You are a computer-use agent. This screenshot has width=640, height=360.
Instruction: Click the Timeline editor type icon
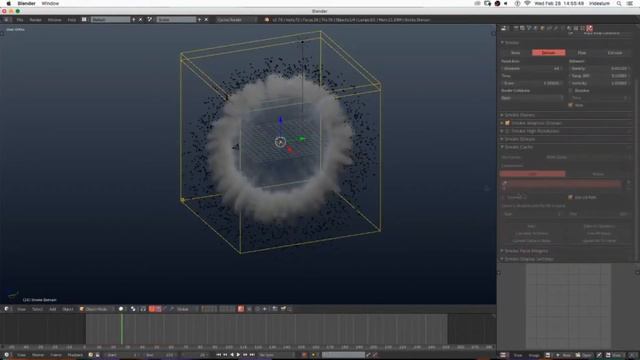coord(7,355)
